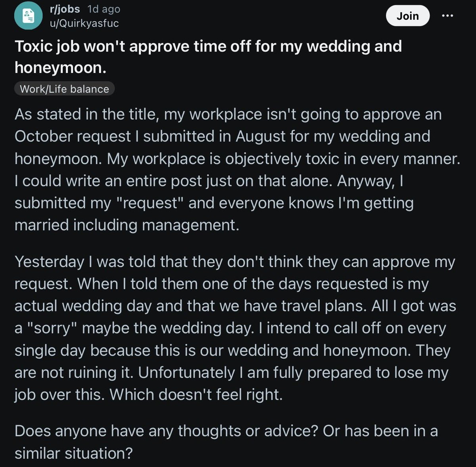Join the r/jobs community
This screenshot has width=476, height=467.
point(408,16)
